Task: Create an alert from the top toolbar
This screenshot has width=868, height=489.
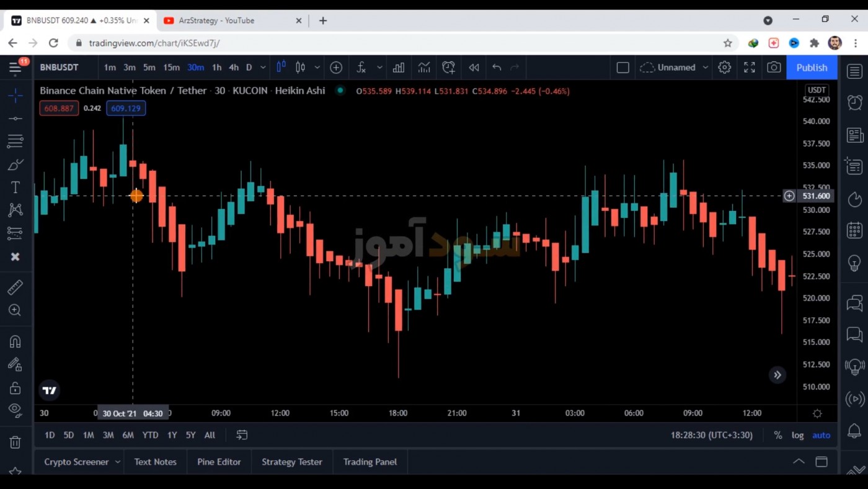Action: pyautogui.click(x=449, y=68)
